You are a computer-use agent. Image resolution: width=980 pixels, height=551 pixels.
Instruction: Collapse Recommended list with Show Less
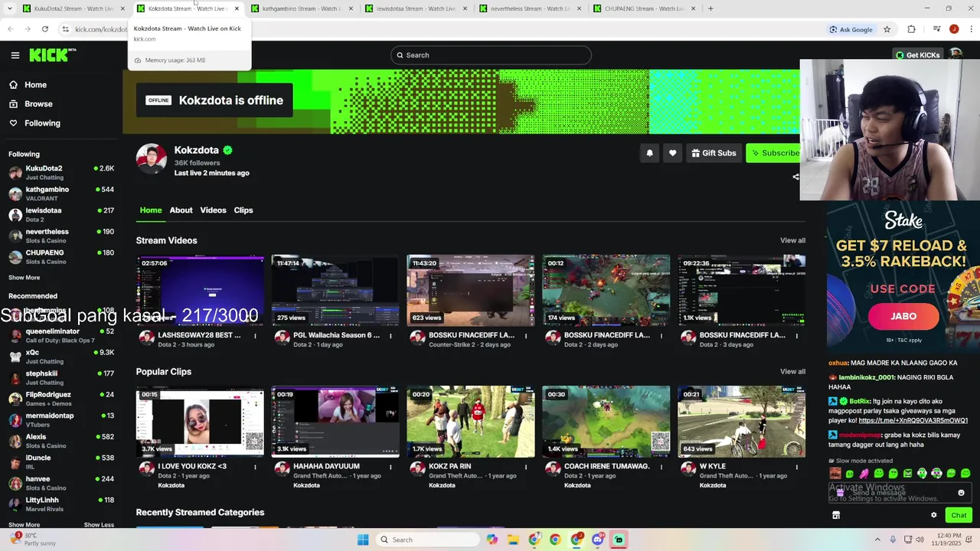click(99, 524)
